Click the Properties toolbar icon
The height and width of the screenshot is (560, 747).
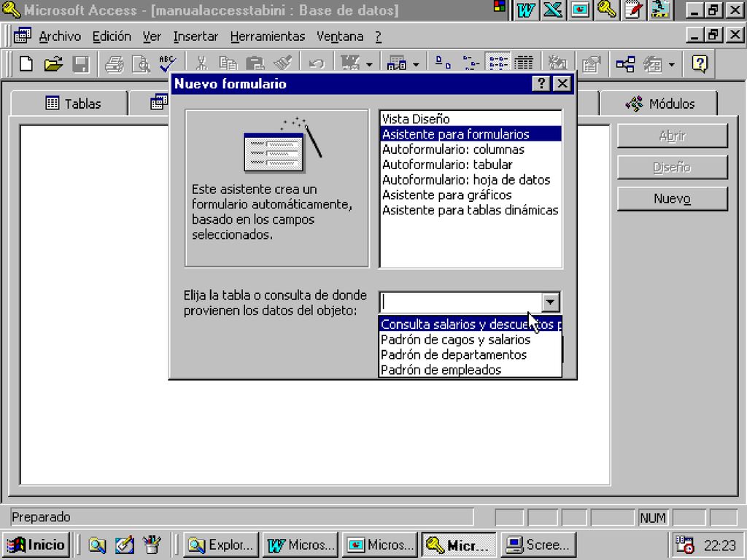tap(591, 63)
